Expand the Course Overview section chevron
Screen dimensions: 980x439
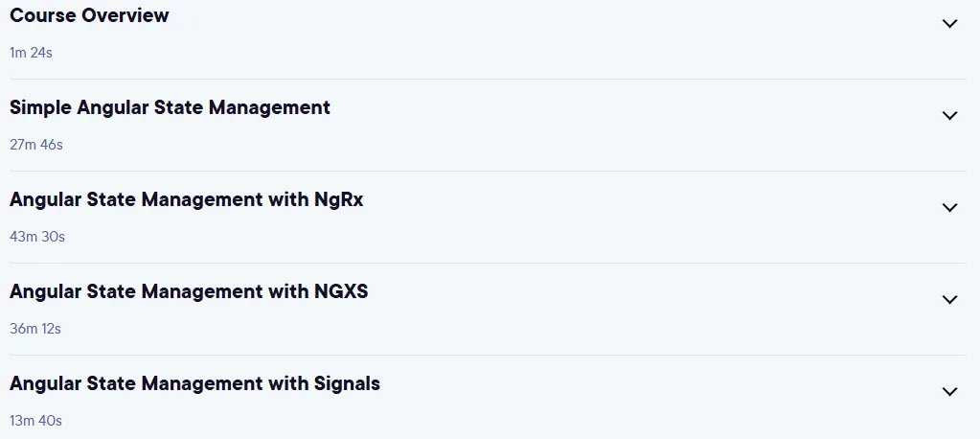click(x=949, y=24)
